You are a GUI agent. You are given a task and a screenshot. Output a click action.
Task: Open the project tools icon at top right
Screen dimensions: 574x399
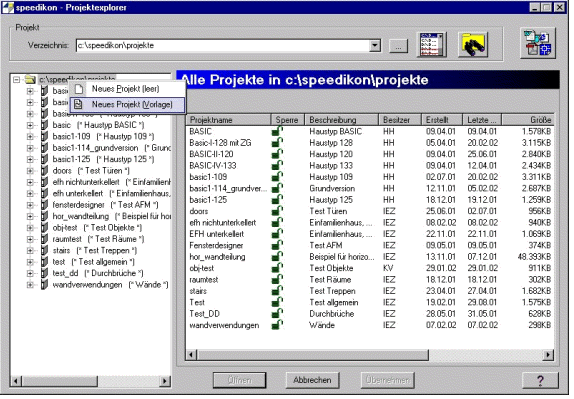coord(538,43)
